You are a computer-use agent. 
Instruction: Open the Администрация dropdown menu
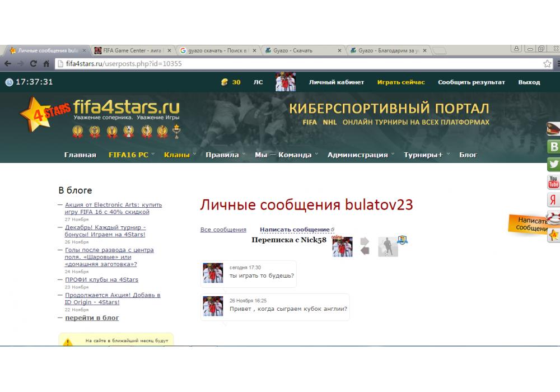point(360,155)
